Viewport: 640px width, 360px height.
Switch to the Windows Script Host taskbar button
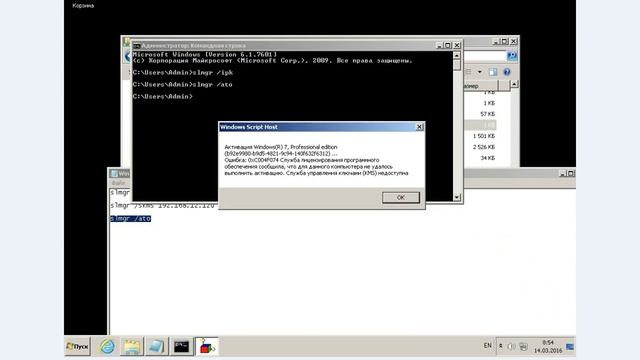pyautogui.click(x=207, y=347)
